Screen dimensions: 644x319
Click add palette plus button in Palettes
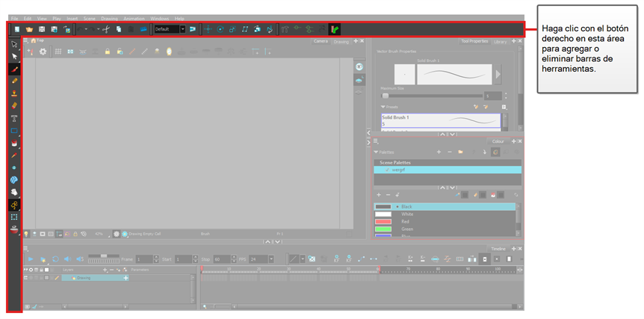[439, 152]
